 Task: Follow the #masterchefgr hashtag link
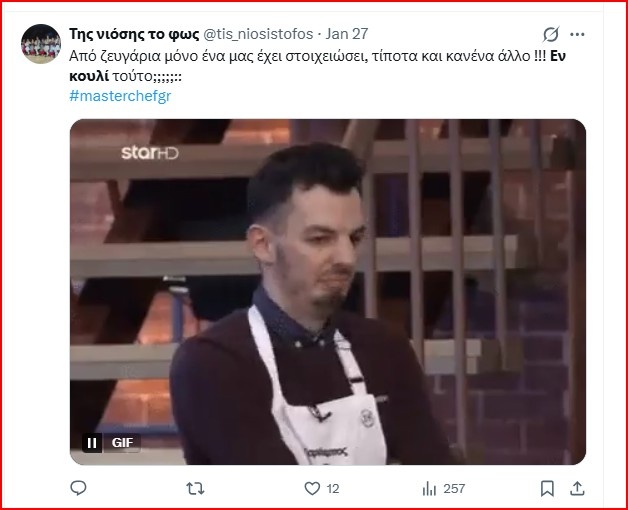(x=120, y=96)
